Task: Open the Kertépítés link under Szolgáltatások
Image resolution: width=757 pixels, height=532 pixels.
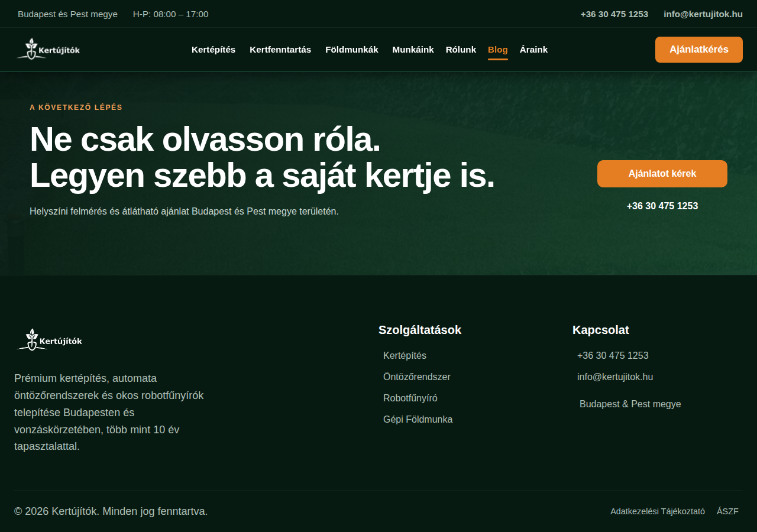Action: pyautogui.click(x=405, y=356)
